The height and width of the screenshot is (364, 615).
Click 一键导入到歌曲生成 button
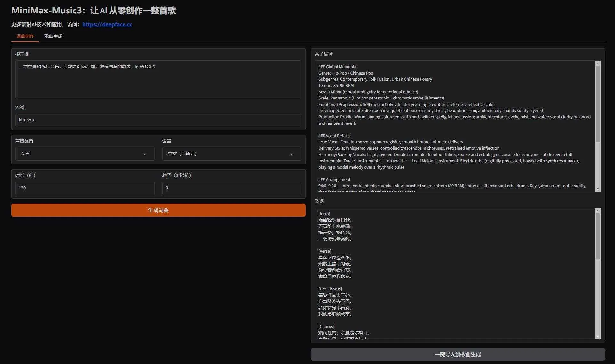458,354
